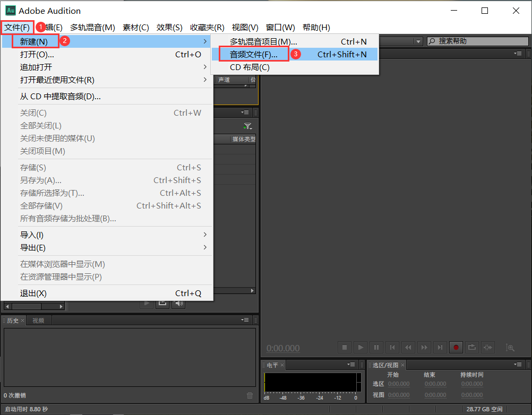Click the trash icon in History panel
The width and height of the screenshot is (532, 415).
(x=250, y=395)
